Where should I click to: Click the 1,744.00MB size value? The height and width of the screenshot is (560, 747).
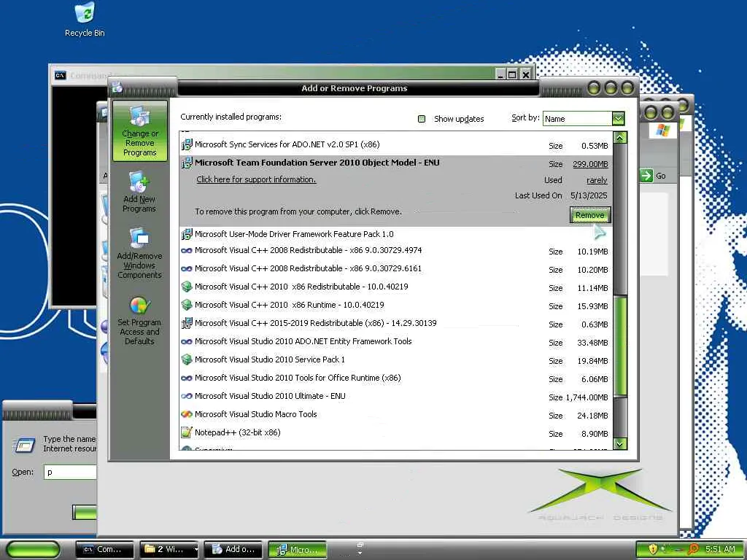(x=587, y=397)
